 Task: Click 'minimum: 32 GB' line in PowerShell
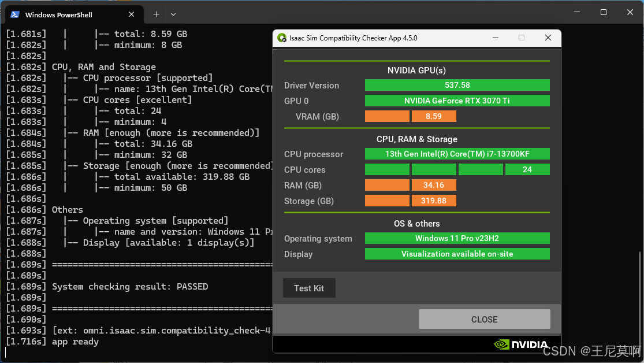(x=151, y=155)
